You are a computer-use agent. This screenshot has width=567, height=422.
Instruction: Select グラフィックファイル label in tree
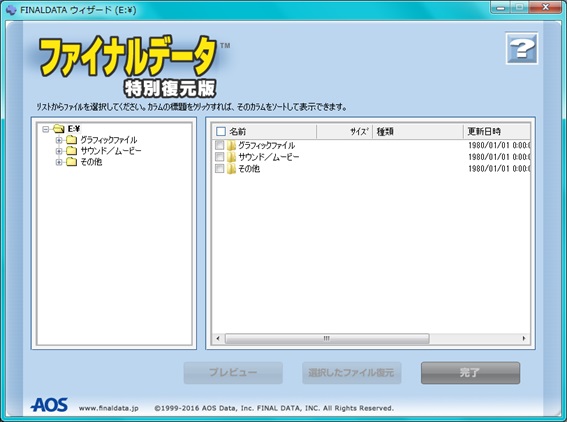pyautogui.click(x=108, y=140)
